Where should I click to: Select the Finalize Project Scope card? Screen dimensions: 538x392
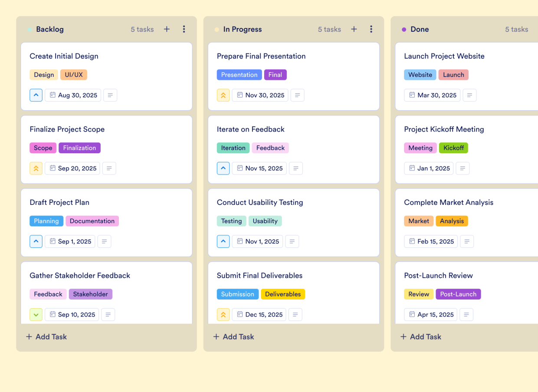106,129
